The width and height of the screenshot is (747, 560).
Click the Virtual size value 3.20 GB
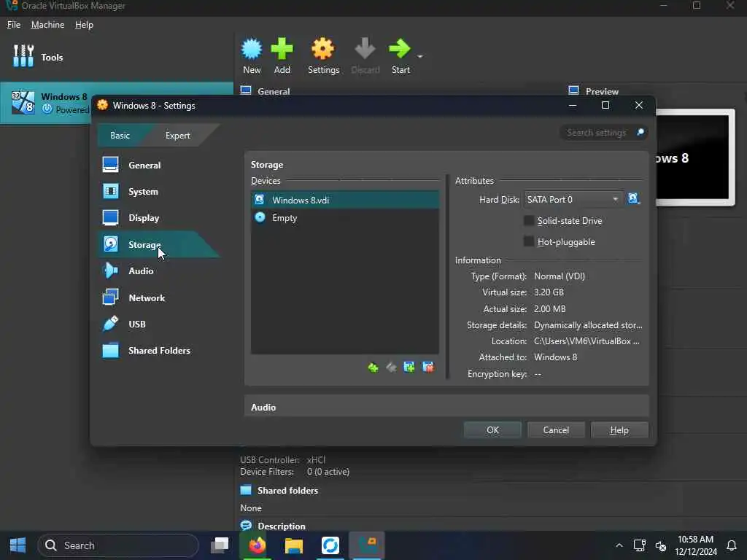coord(549,292)
